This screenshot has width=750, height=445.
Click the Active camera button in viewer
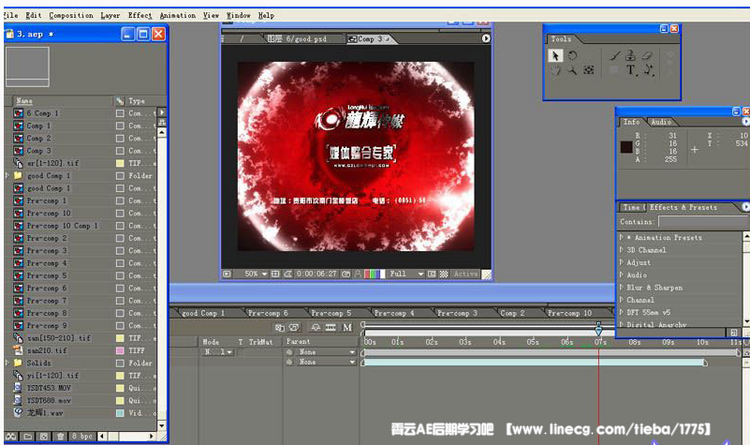pyautogui.click(x=465, y=274)
